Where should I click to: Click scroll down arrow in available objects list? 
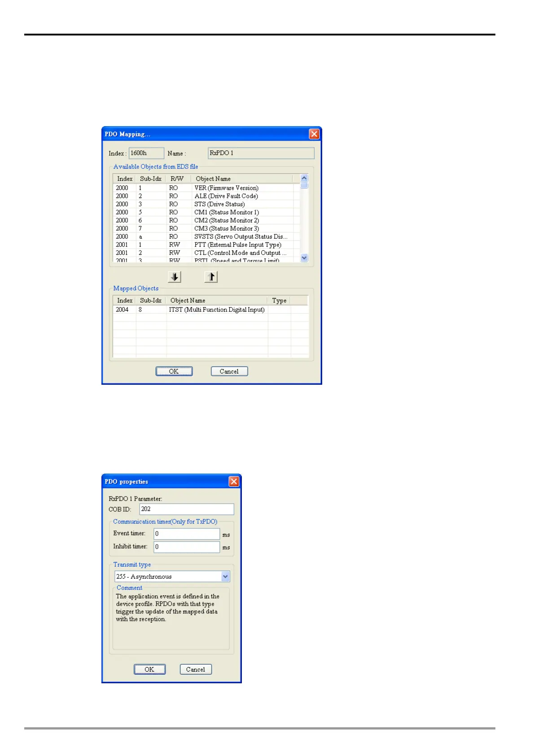(x=304, y=258)
